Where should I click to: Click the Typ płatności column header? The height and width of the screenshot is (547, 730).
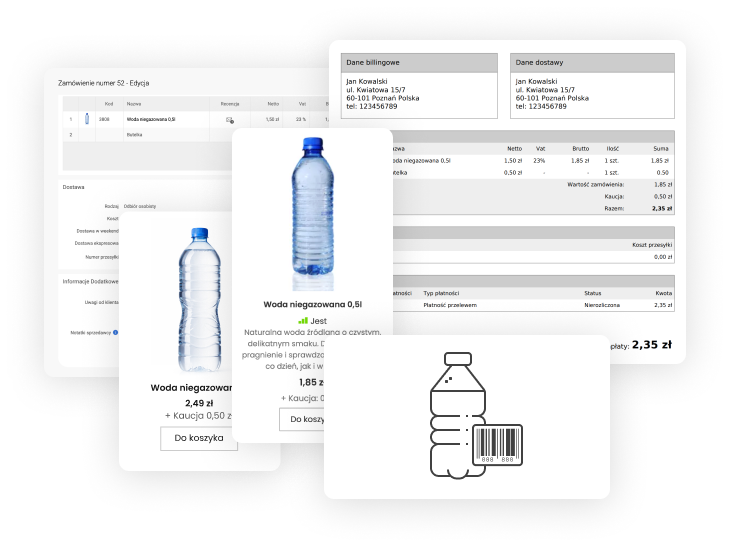[x=441, y=293]
